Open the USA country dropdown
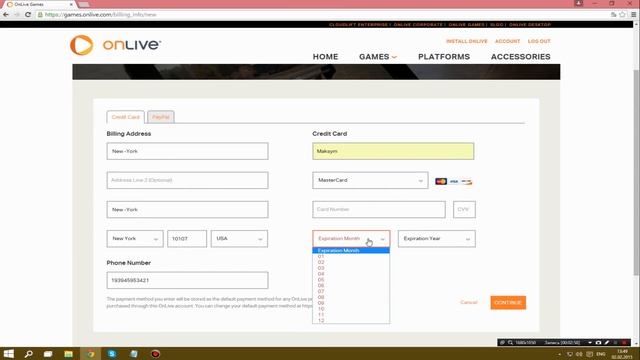 (239, 239)
